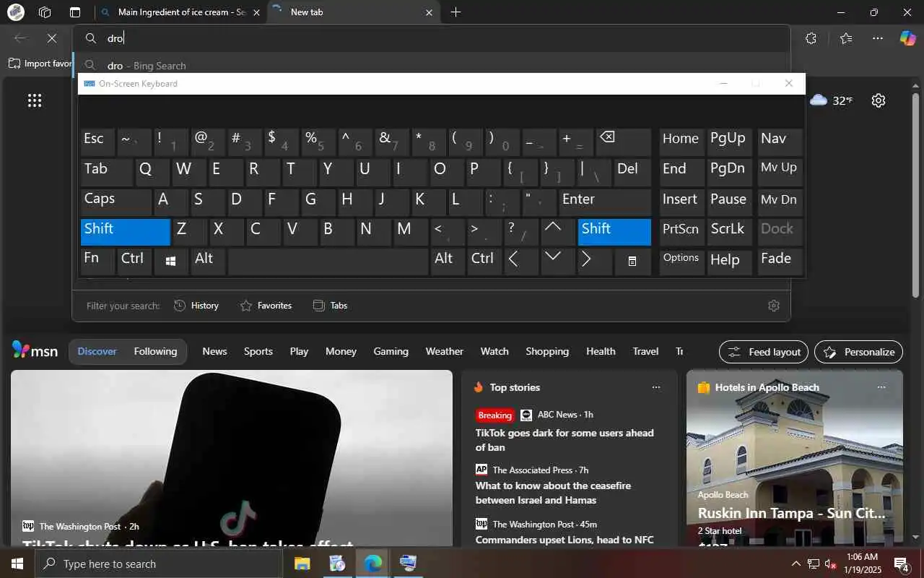Screen dimensions: 924x578
Task: Open the Edge profile icon
Action: tap(15, 12)
